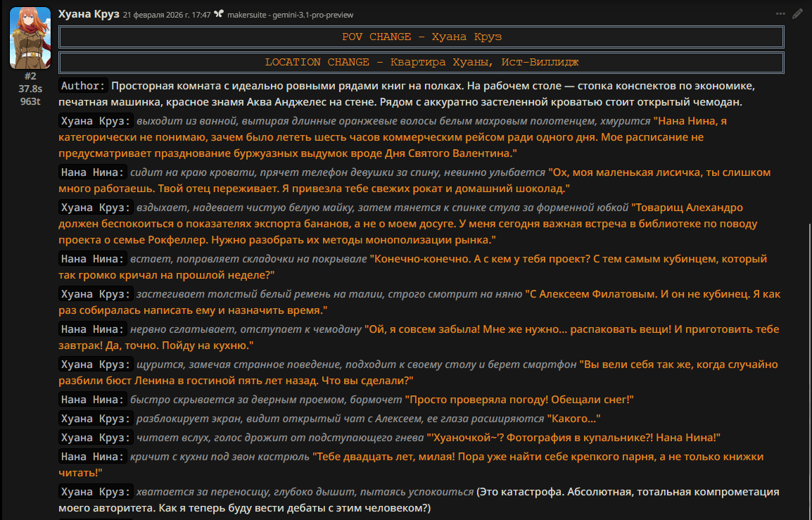Click message number #2 under avatar

(30, 76)
